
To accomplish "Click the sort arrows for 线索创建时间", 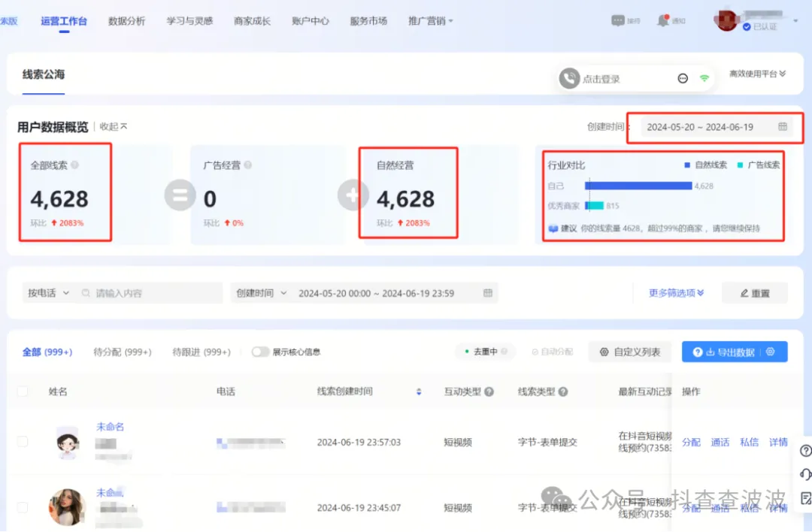I will pyautogui.click(x=419, y=391).
